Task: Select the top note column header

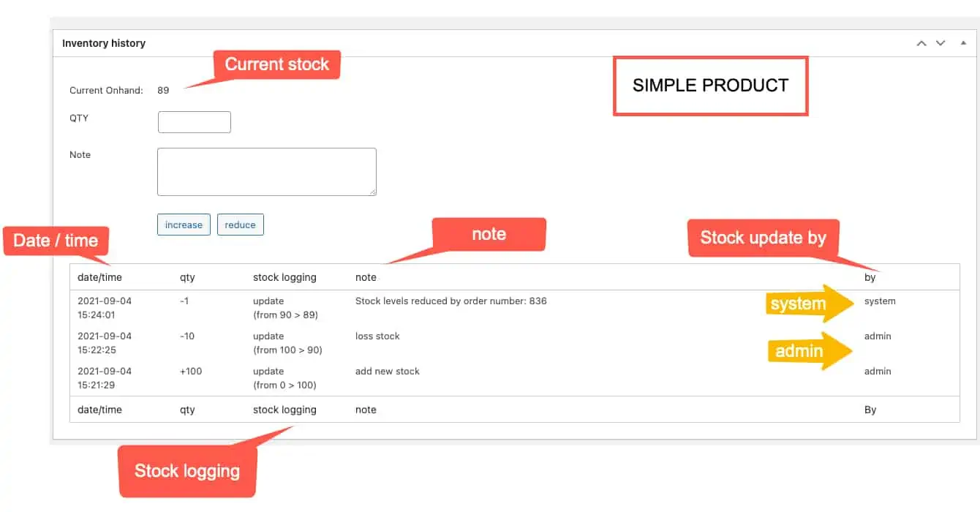Action: pos(366,277)
